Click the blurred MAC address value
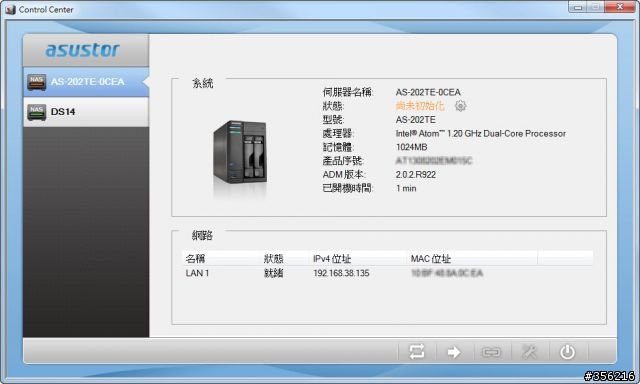 447,273
